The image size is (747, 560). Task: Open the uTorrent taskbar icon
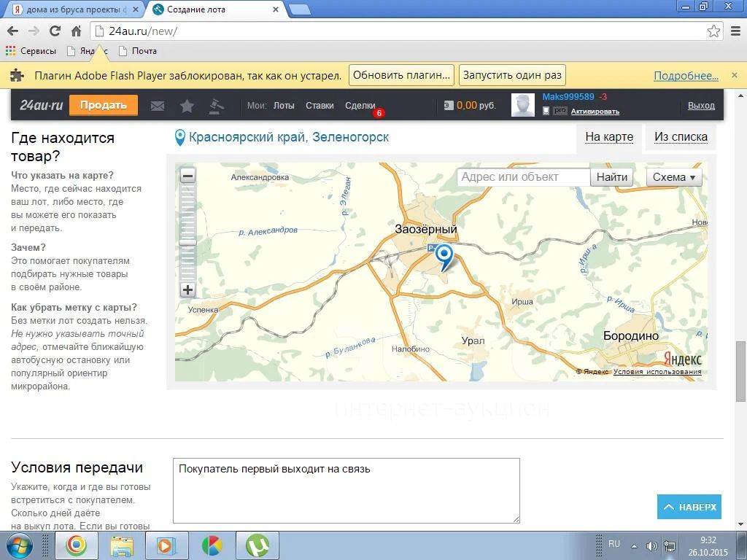pyautogui.click(x=258, y=546)
